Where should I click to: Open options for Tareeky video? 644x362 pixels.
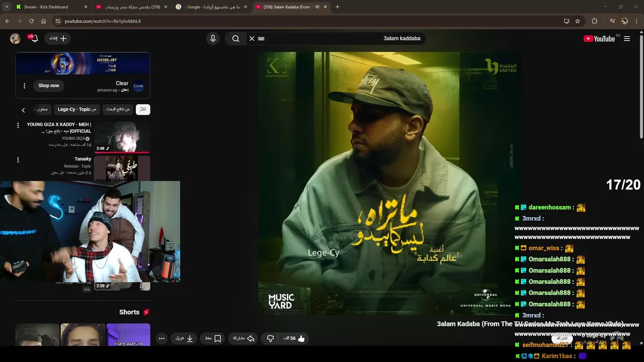[x=18, y=160]
